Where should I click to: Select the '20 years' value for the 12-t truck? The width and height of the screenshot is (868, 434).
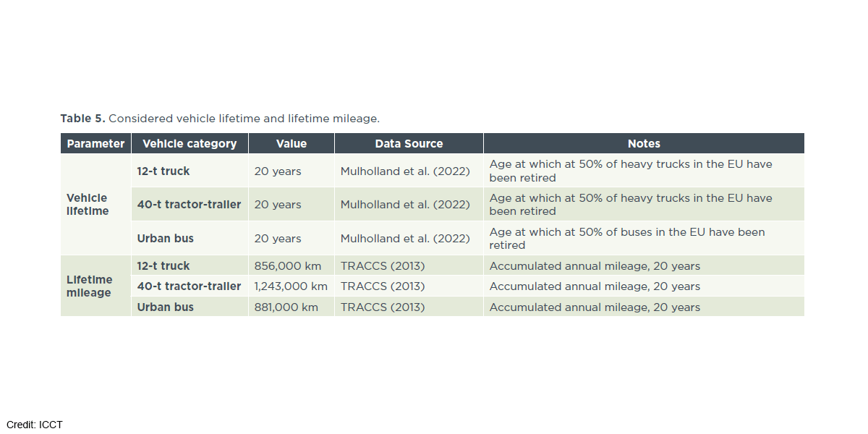click(278, 171)
